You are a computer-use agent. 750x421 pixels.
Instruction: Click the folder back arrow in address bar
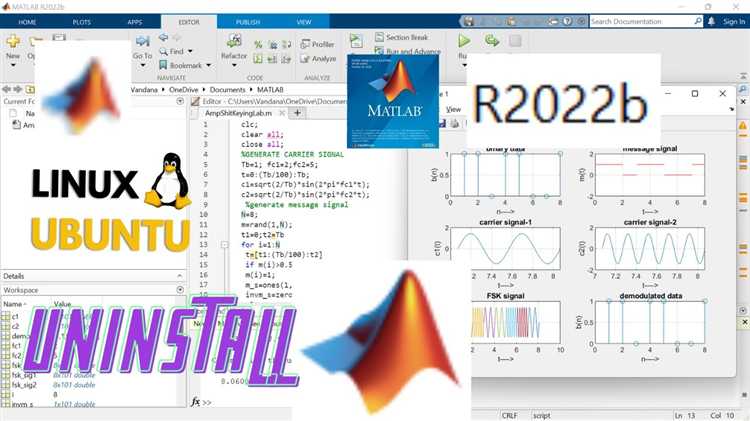(6, 89)
